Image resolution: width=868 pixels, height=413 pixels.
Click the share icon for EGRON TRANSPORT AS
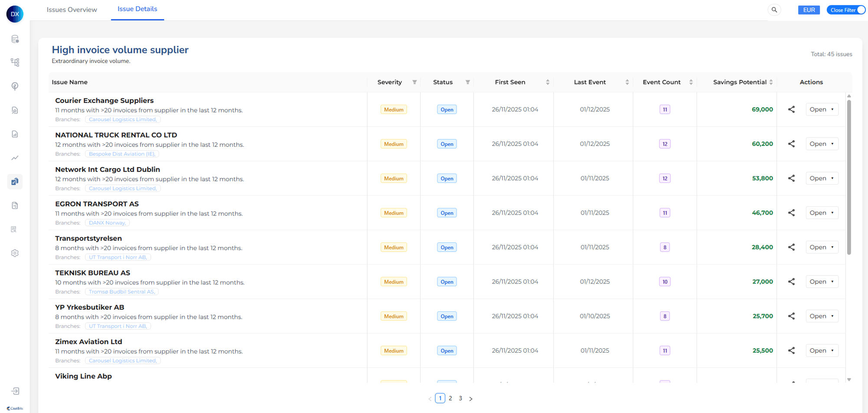pyautogui.click(x=791, y=213)
